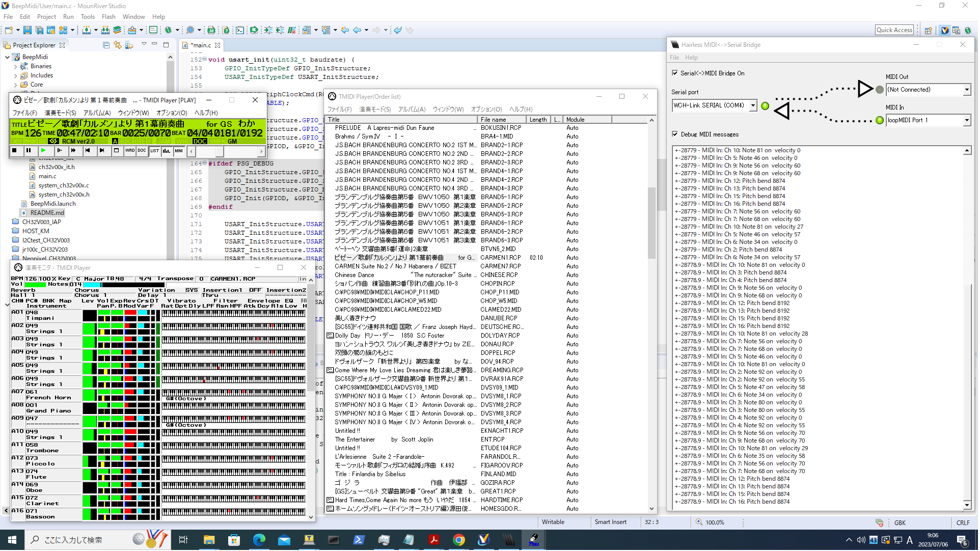Toggle the WRD display button in TMIDI Player
Viewport: 980px width, 551px height.
coord(130,151)
